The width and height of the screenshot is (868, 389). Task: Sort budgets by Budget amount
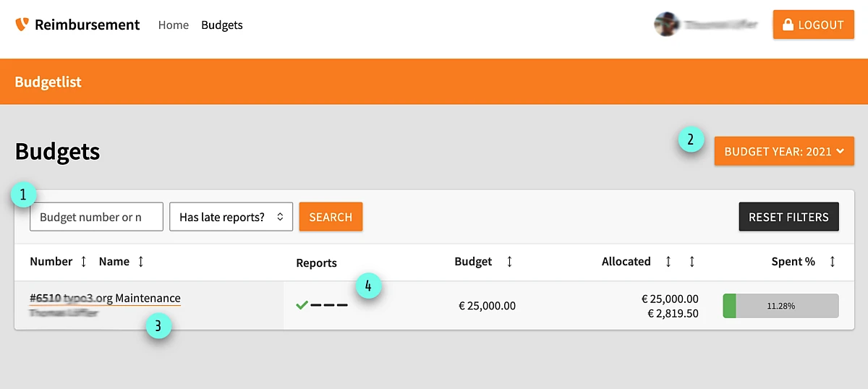509,262
